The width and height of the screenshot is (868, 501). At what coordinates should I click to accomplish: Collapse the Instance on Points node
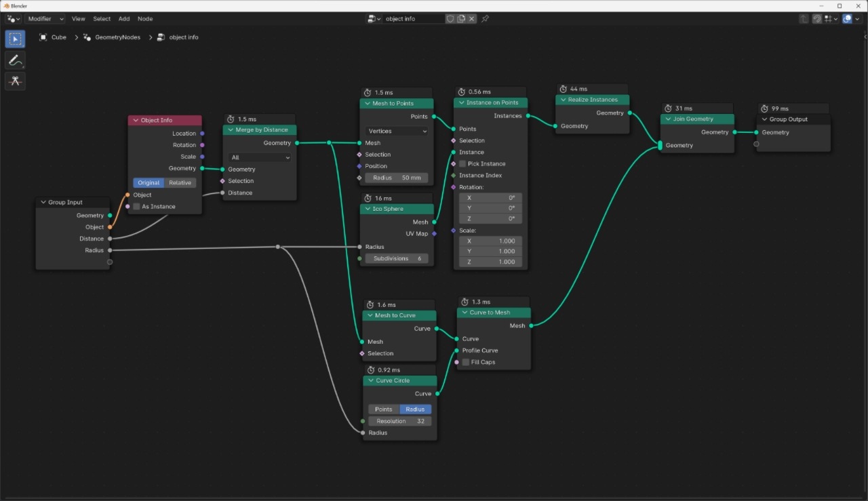click(461, 103)
